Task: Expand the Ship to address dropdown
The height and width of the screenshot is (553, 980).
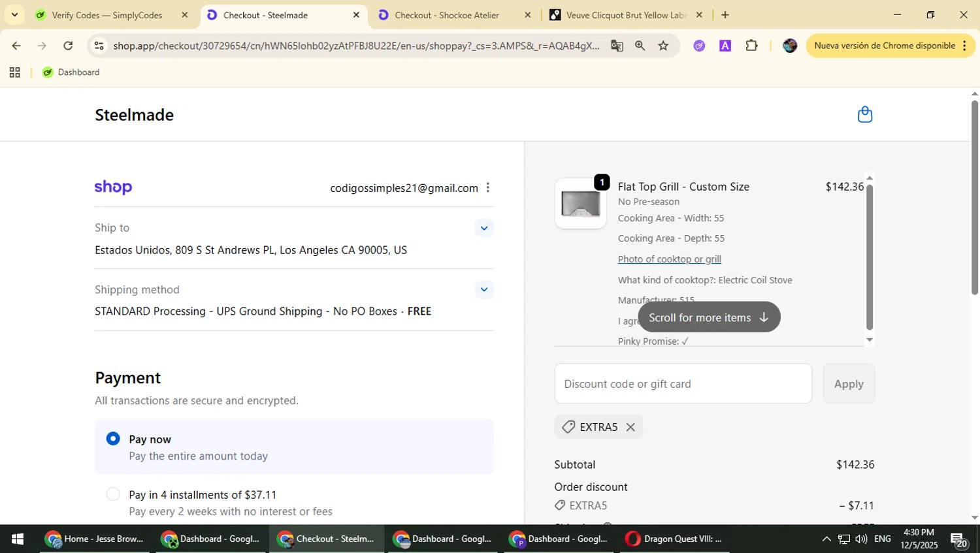Action: (484, 228)
